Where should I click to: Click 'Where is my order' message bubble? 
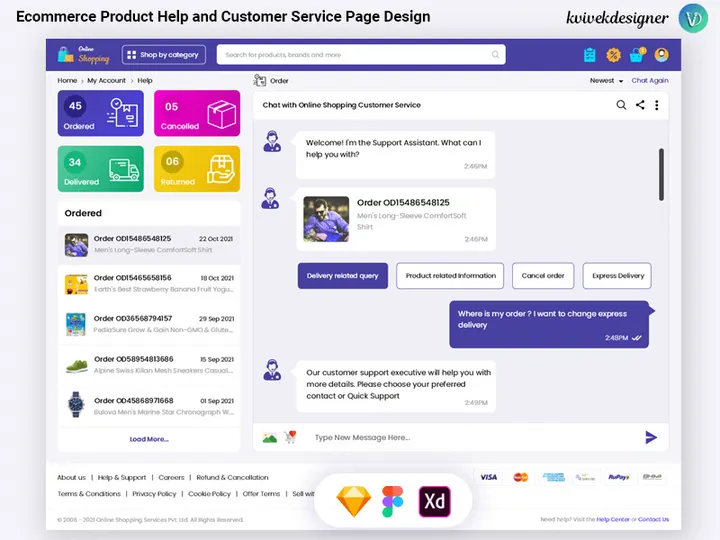tap(549, 324)
